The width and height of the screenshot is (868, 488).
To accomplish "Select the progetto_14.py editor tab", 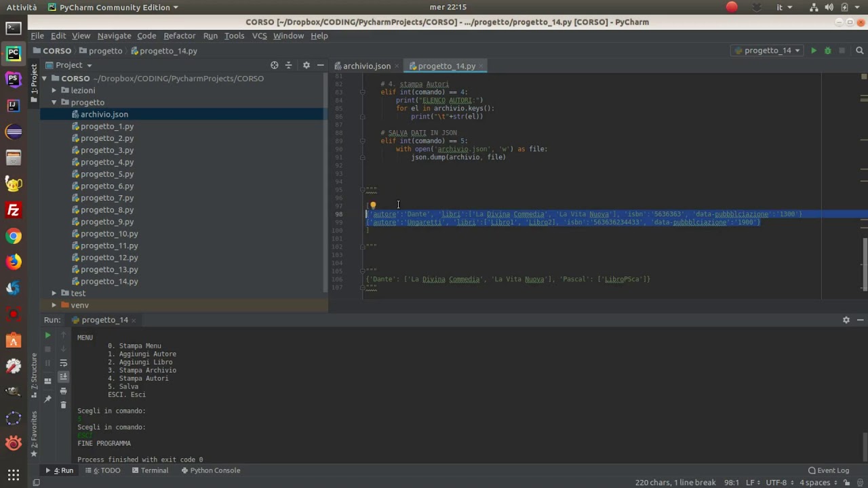I will pyautogui.click(x=446, y=66).
